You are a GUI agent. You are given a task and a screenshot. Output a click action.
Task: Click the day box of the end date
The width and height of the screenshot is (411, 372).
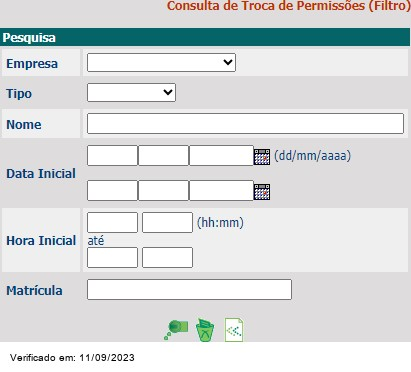pos(112,190)
